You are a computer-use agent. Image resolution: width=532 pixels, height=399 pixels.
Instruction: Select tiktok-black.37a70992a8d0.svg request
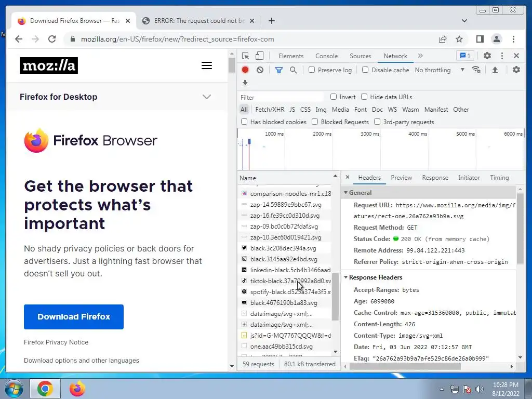click(285, 281)
